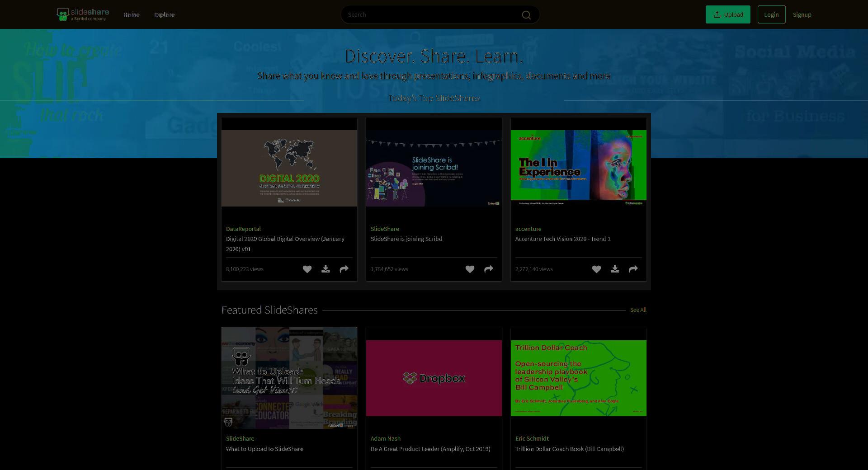Open Be A Great Product Leader title
This screenshot has width=868, height=470.
coord(430,449)
